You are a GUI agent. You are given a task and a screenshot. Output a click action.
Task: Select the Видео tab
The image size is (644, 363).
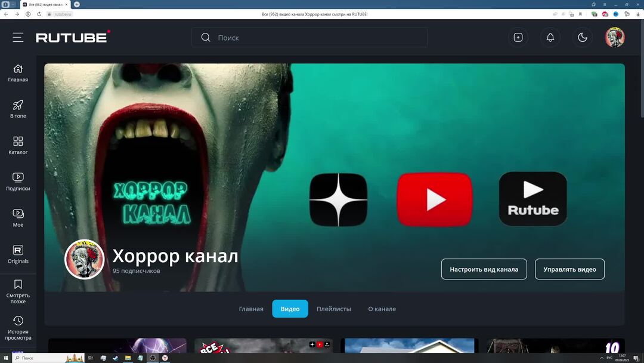point(290,309)
